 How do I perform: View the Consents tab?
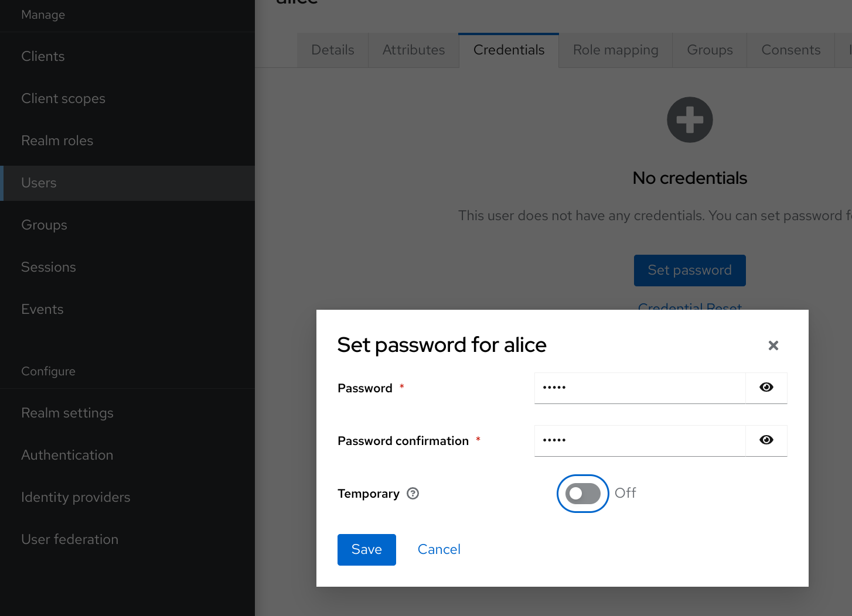790,50
